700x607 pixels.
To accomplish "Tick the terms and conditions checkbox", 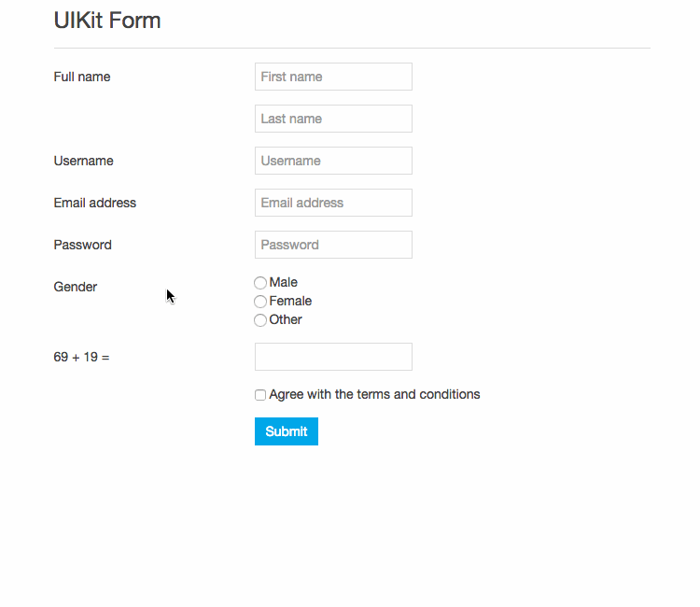I will pos(260,395).
